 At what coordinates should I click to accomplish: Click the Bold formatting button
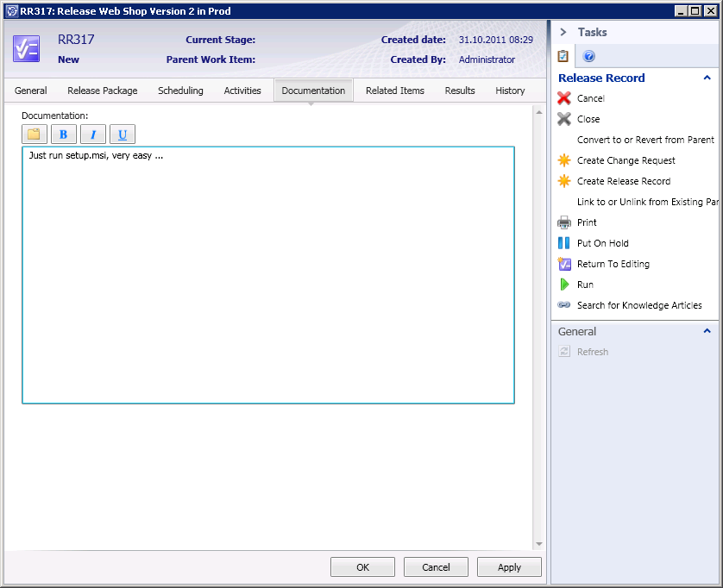(x=64, y=134)
